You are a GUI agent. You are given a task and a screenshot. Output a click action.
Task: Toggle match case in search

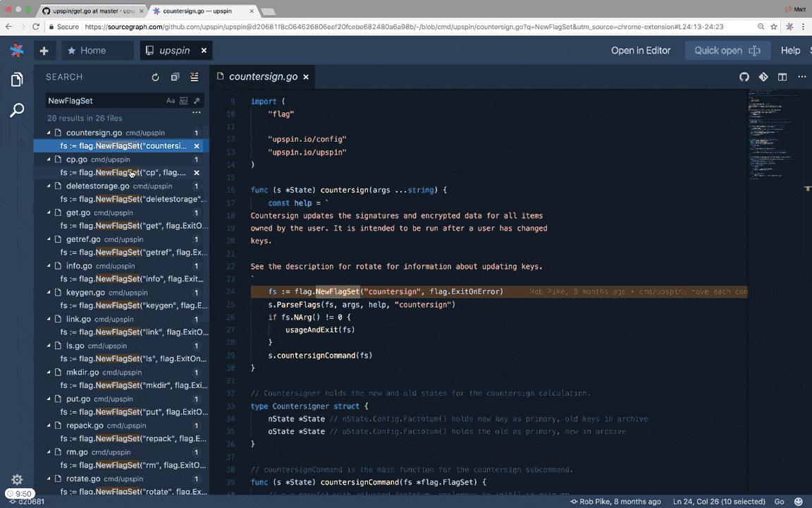click(171, 100)
